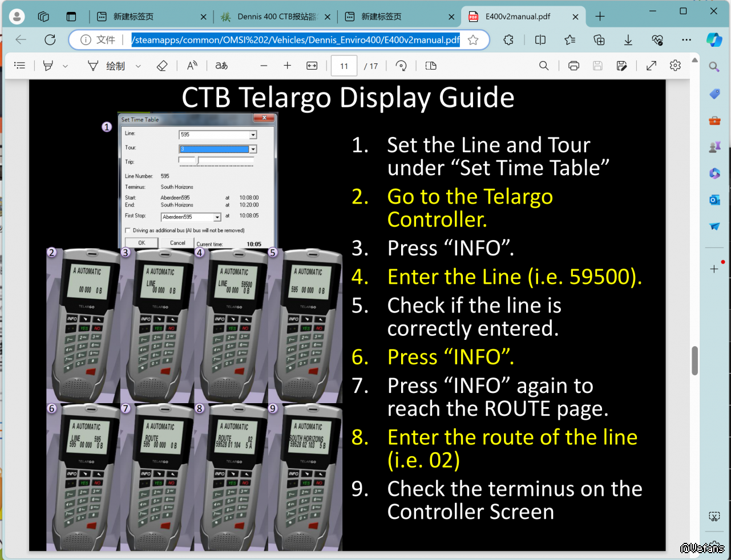Screen dimensions: 731x560
Task: Open the split screen view
Action: click(540, 39)
